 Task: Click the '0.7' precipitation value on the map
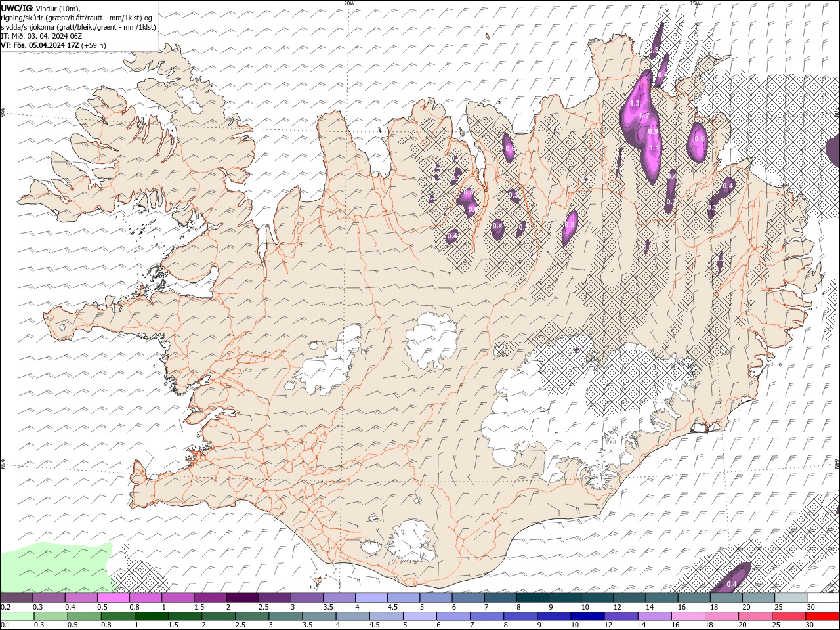click(644, 116)
